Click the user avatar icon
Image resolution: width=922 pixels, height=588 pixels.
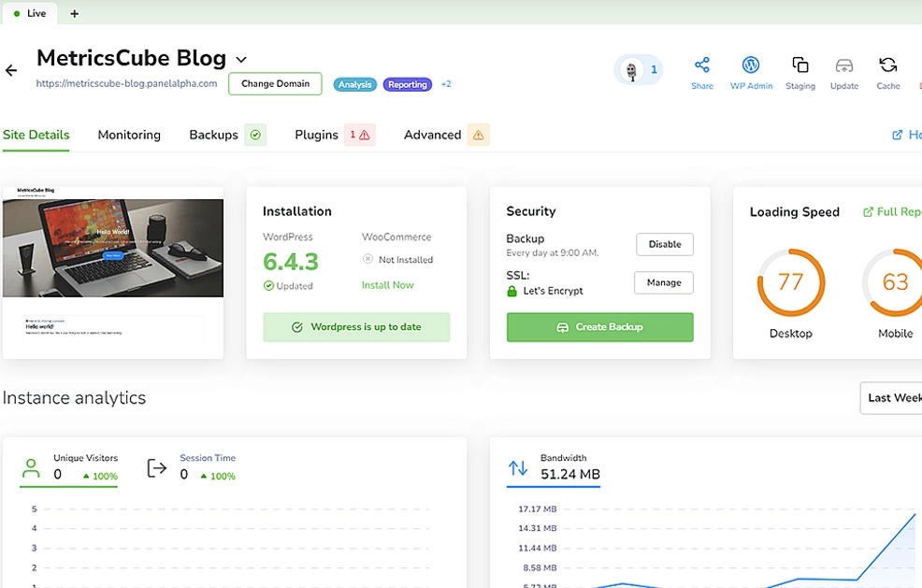[631, 70]
